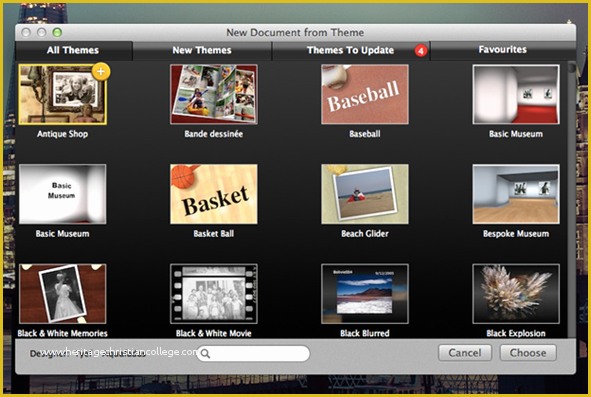Choose the Black Explosion theme

pyautogui.click(x=516, y=294)
